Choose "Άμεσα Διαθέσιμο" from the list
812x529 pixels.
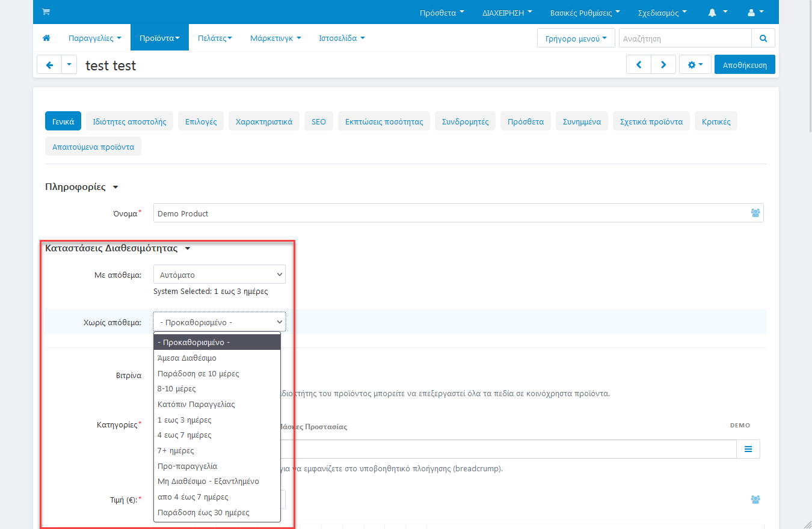(x=187, y=358)
